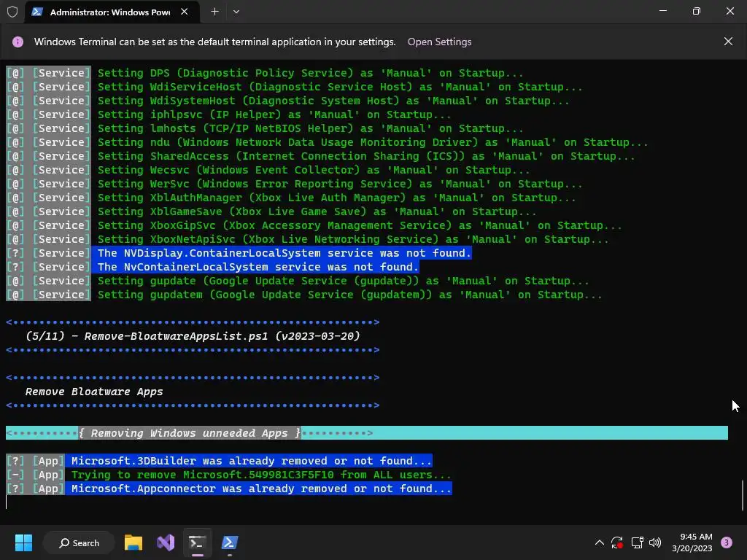Screen dimensions: 747x560
Task: Minimize the Windows Terminal window
Action: click(x=662, y=11)
